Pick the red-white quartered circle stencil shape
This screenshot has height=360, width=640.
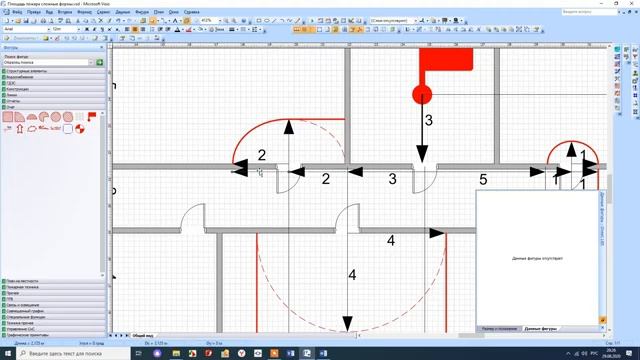click(x=80, y=129)
